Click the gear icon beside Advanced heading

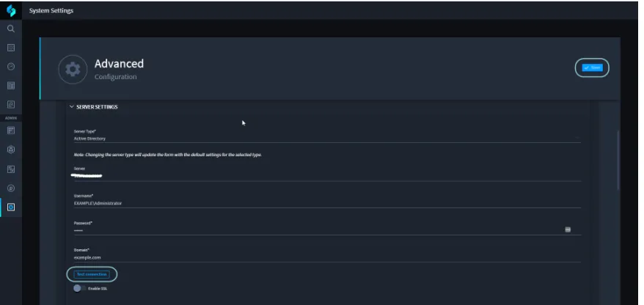(x=73, y=70)
